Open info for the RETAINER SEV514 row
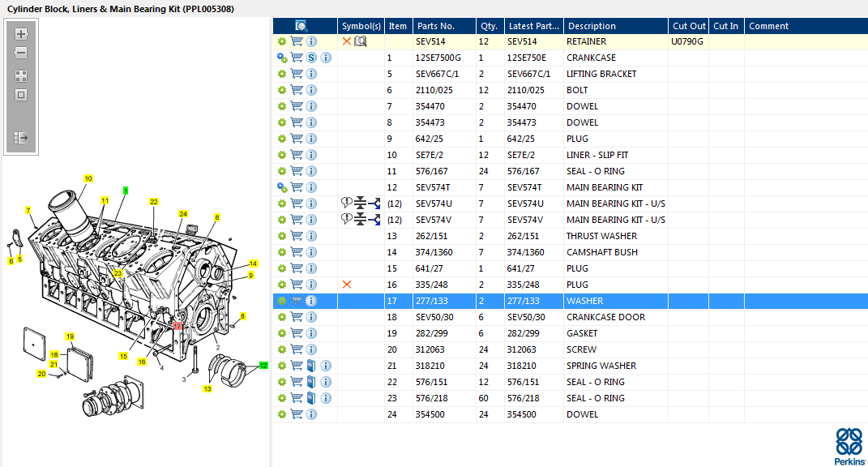This screenshot has height=467, width=868. (311, 41)
